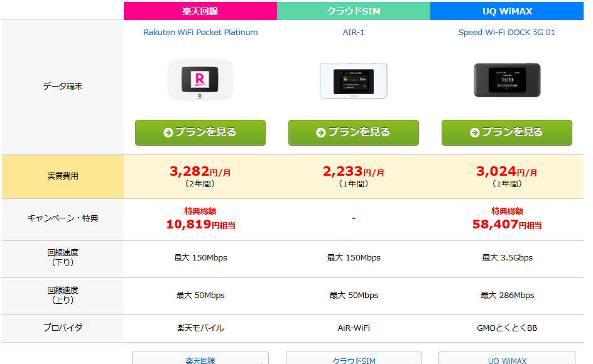Expand the bottom 楽天回線 button
The height and width of the screenshot is (364, 593).
tap(200, 360)
